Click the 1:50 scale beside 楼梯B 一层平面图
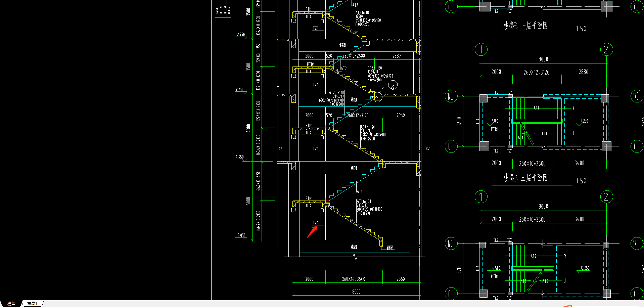This screenshot has height=307, width=644. point(581,29)
